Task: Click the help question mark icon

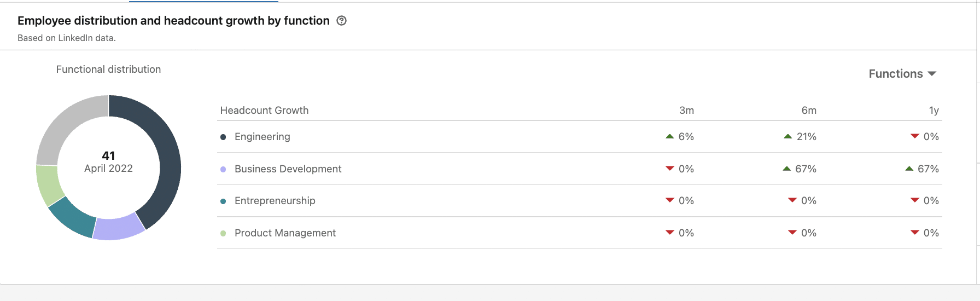Action: (x=342, y=21)
